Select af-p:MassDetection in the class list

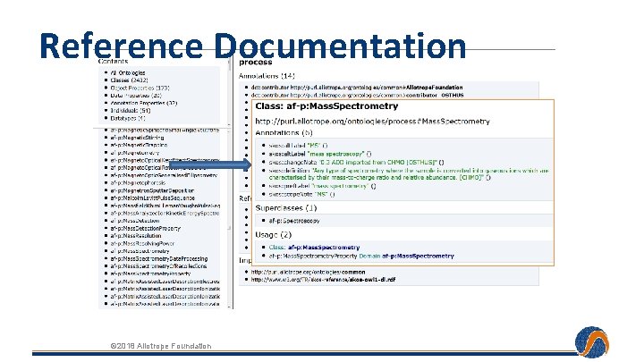(135, 221)
